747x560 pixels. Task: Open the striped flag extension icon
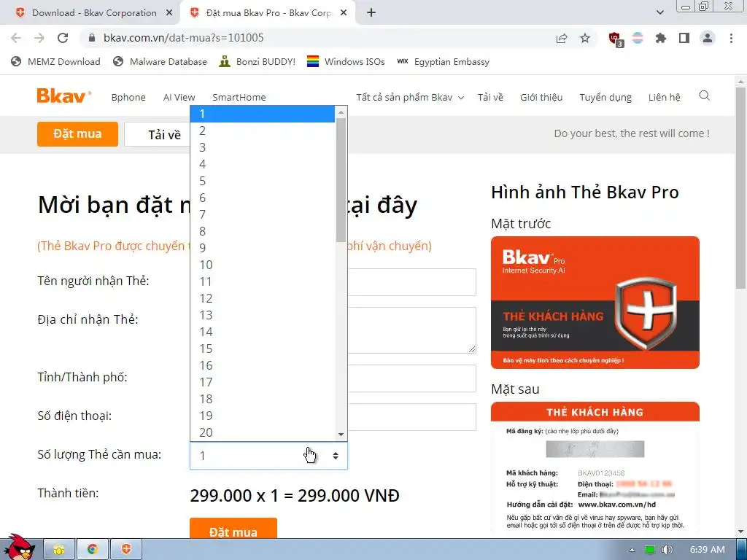[x=638, y=38]
